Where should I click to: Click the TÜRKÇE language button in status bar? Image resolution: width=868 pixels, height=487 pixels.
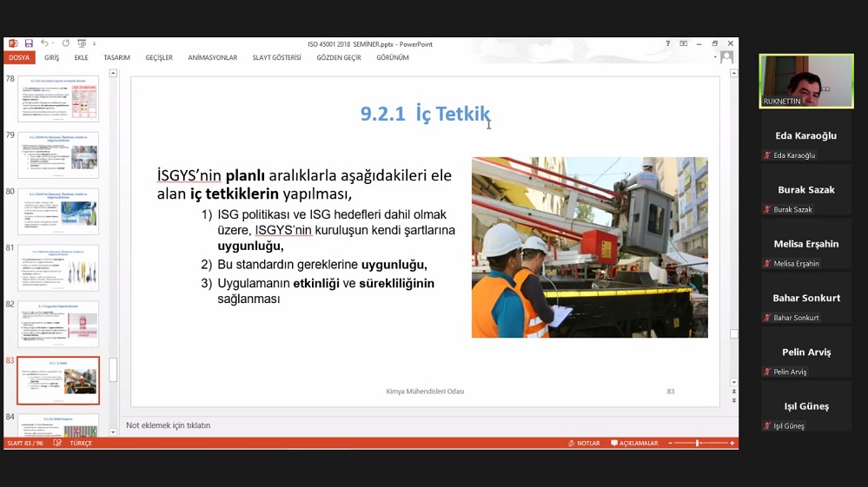[81, 443]
